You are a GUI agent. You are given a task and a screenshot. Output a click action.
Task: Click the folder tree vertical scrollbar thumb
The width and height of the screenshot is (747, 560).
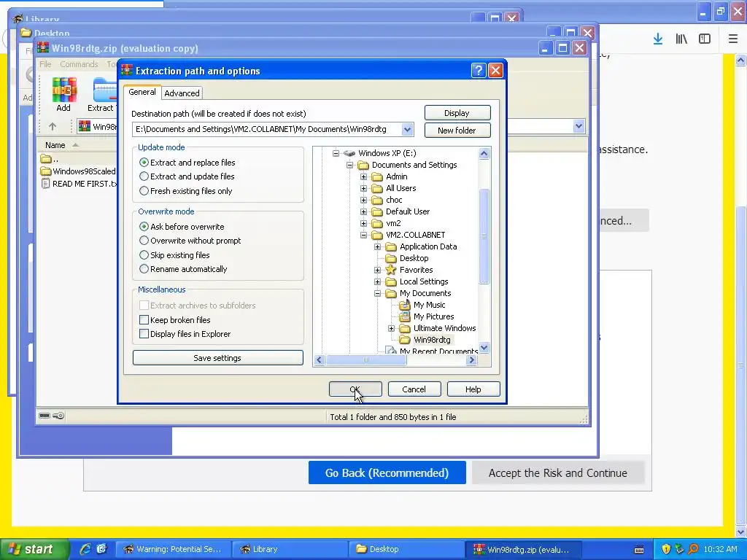484,236
